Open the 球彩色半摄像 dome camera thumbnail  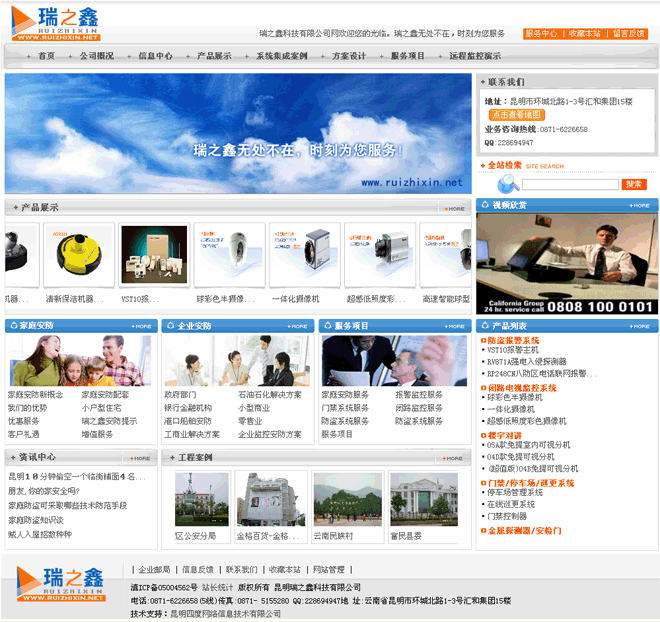pyautogui.click(x=229, y=255)
